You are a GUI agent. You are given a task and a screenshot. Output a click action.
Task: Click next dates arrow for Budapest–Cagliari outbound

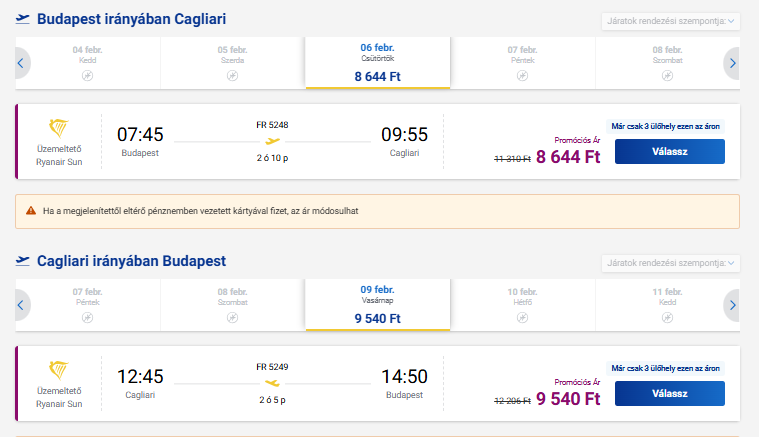(x=732, y=63)
